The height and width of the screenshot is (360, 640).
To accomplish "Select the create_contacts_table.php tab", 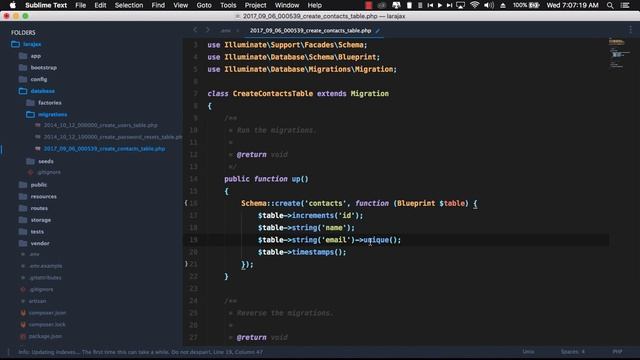I will click(310, 31).
